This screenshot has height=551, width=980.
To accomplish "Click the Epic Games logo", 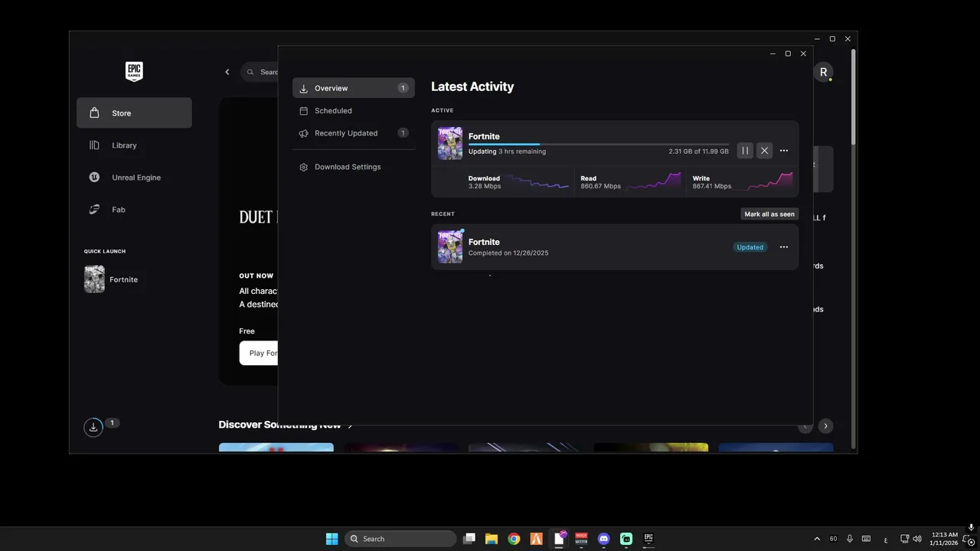I will click(134, 72).
